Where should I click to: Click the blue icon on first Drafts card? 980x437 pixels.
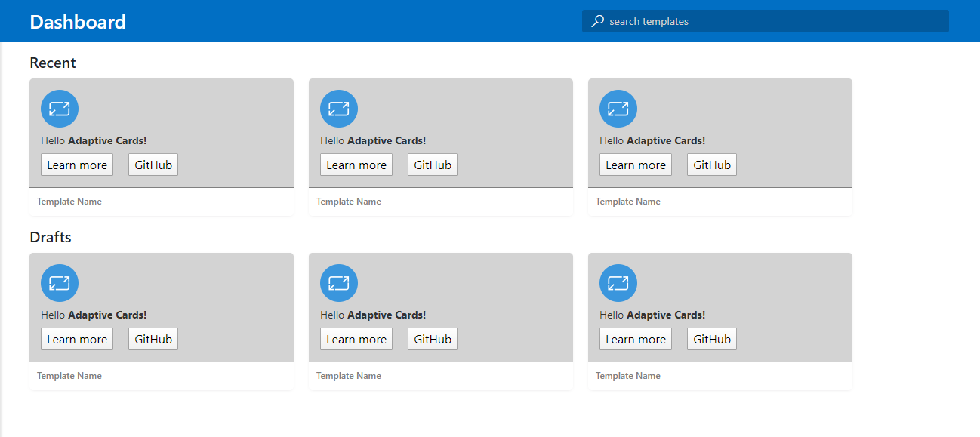tap(60, 283)
